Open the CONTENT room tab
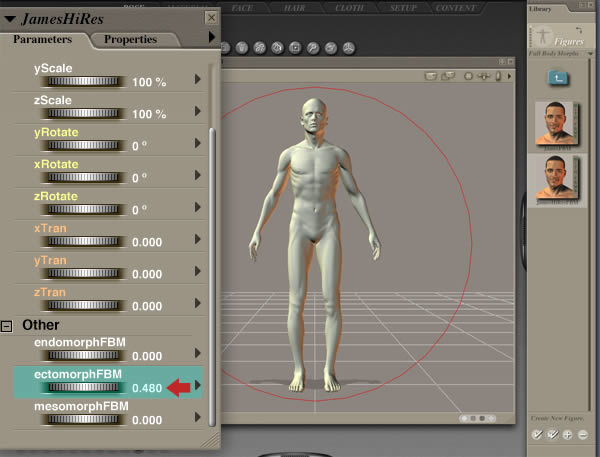The image size is (600, 457). tap(456, 8)
